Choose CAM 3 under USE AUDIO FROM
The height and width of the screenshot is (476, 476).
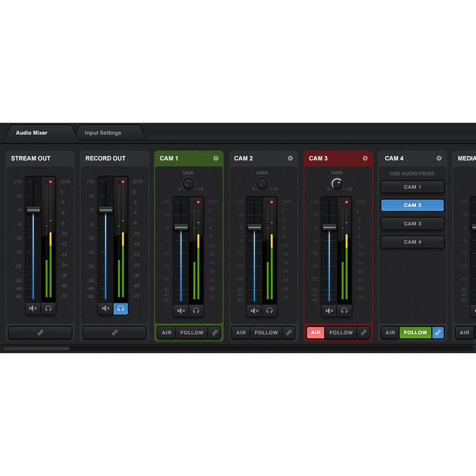click(412, 224)
